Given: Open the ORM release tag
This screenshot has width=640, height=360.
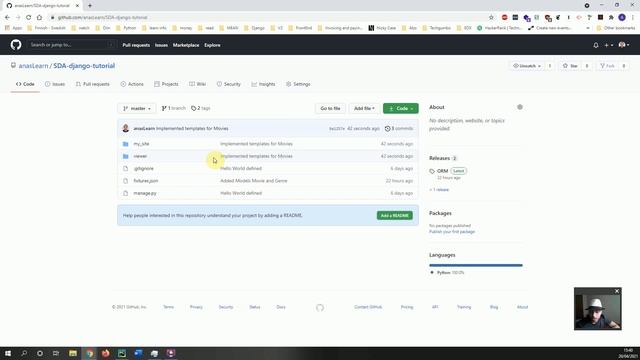Looking at the screenshot, I should [x=442, y=171].
